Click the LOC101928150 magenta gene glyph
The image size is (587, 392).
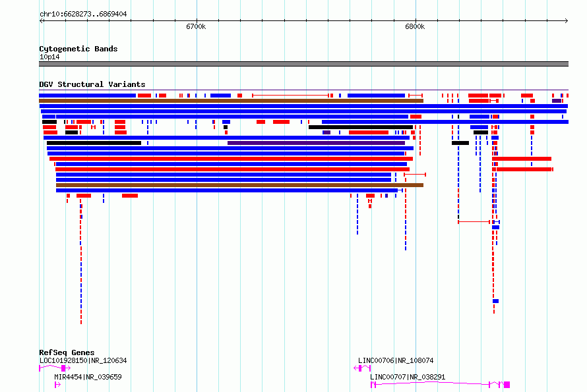click(55, 368)
